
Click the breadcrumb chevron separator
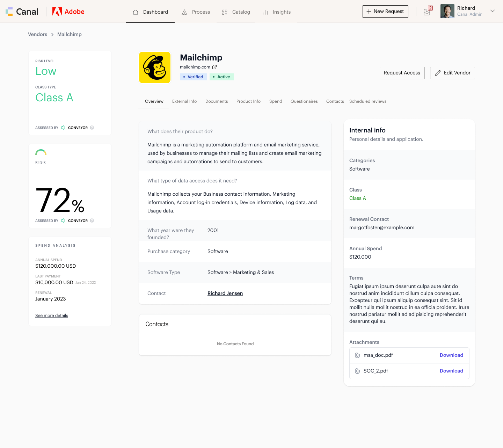(x=52, y=35)
